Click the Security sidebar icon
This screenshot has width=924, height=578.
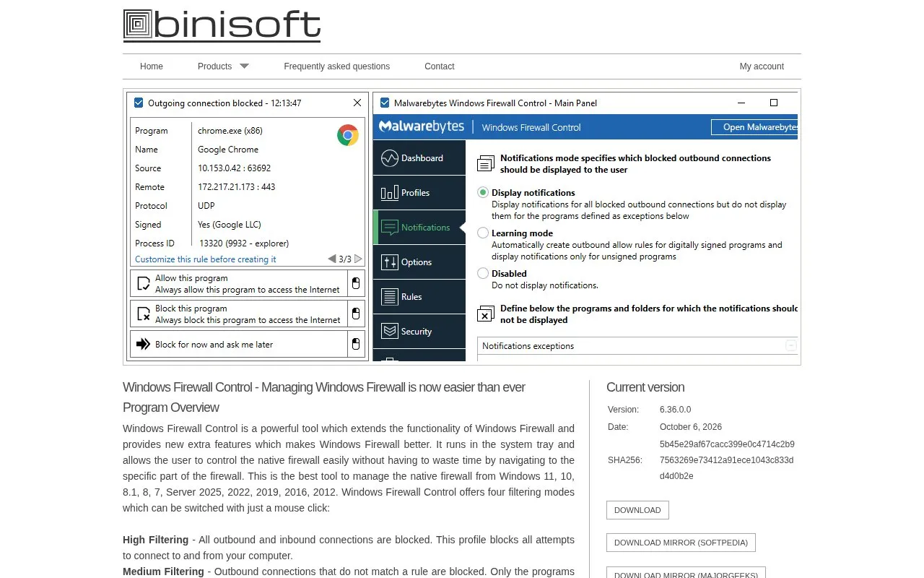[x=390, y=332]
